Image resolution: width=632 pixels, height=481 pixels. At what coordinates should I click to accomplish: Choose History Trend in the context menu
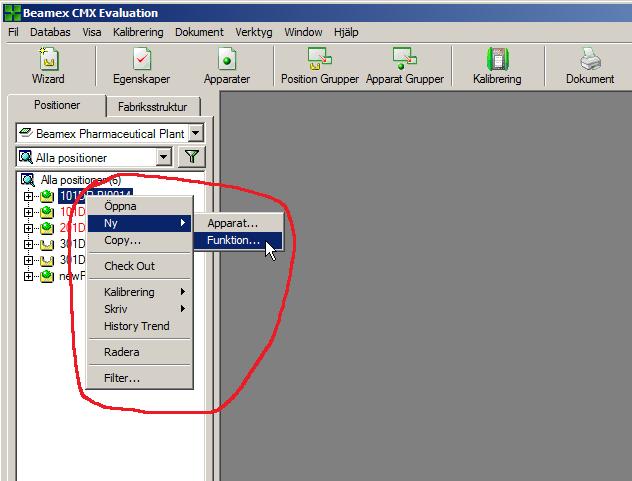[139, 326]
